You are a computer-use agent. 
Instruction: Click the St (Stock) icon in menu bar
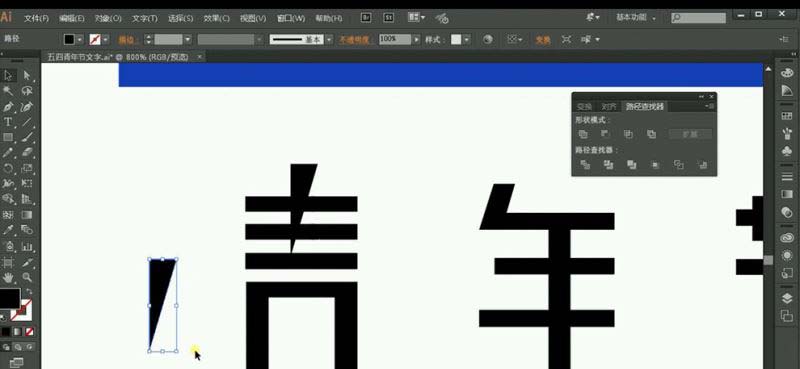pos(389,17)
